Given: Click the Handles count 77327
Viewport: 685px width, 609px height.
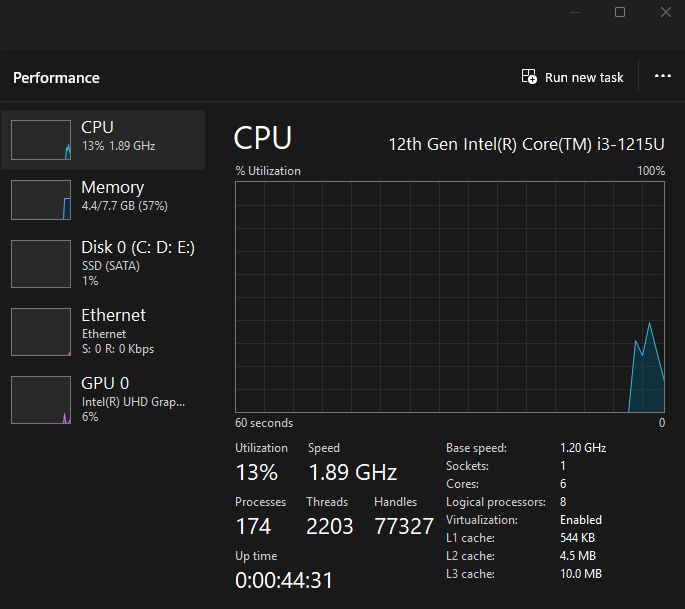Looking at the screenshot, I should pos(404,526).
